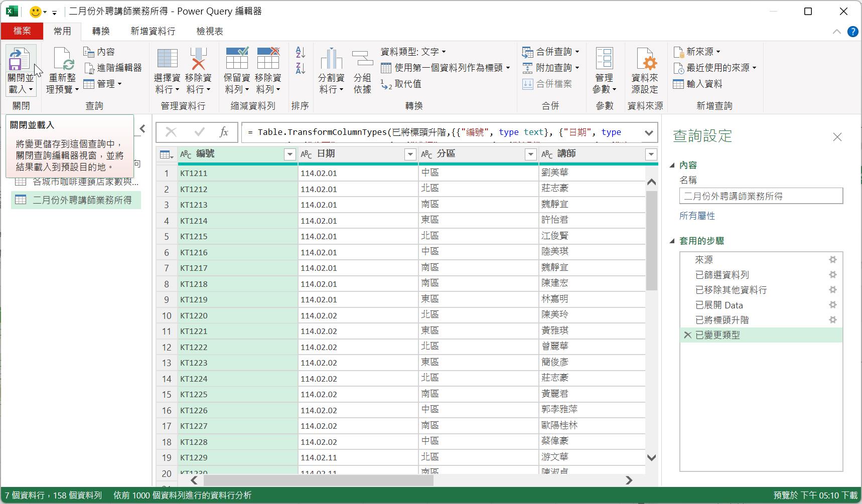
Task: Click the Remove Columns icon (移除資料行)
Action: click(198, 59)
